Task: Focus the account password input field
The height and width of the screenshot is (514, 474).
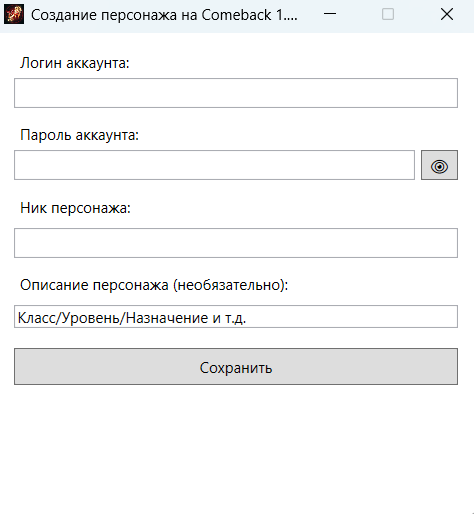Action: coord(214,165)
